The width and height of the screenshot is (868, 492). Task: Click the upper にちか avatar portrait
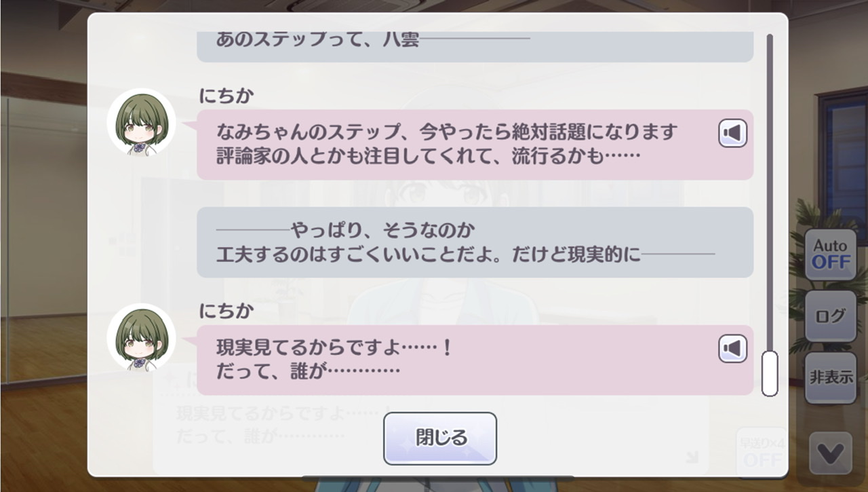point(142,123)
